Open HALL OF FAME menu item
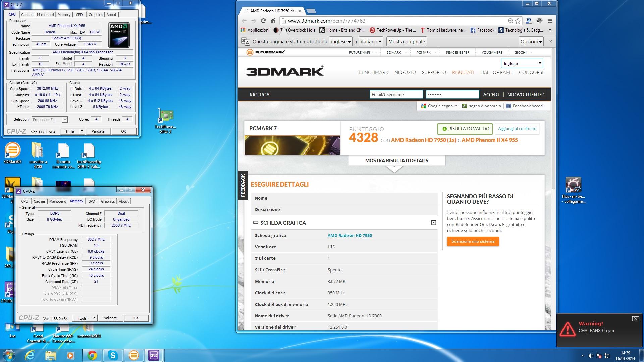Screen dimensions: 644x362 click(496, 72)
